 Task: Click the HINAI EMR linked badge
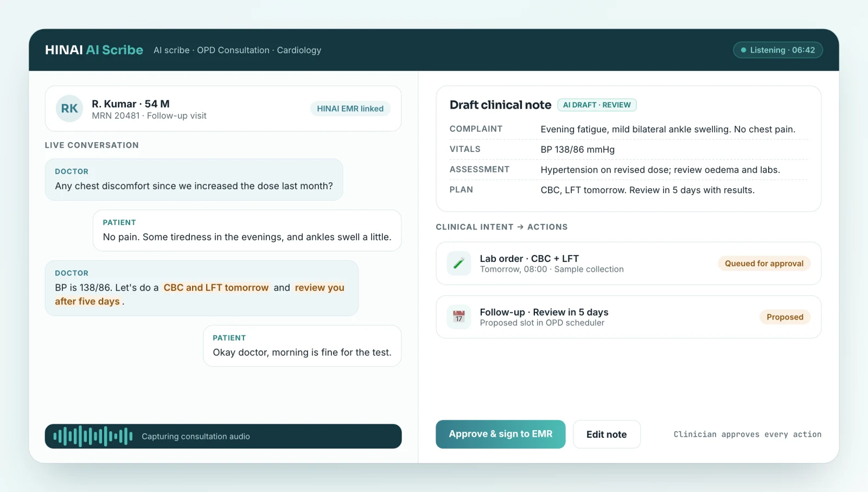pyautogui.click(x=350, y=108)
